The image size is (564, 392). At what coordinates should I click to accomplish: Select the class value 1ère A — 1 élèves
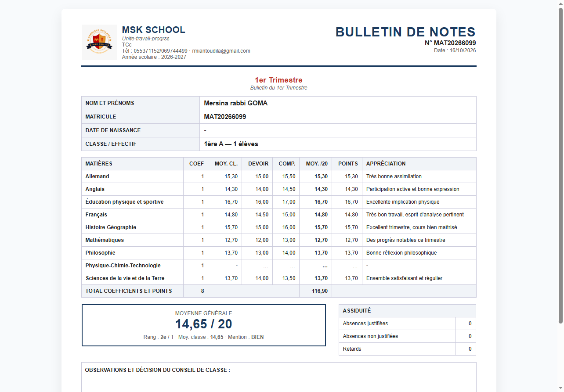pos(231,144)
